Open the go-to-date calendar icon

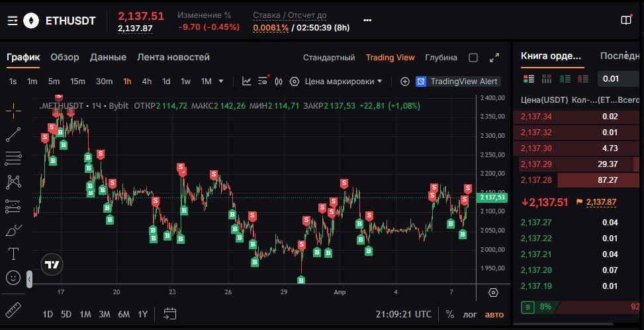[x=169, y=314]
